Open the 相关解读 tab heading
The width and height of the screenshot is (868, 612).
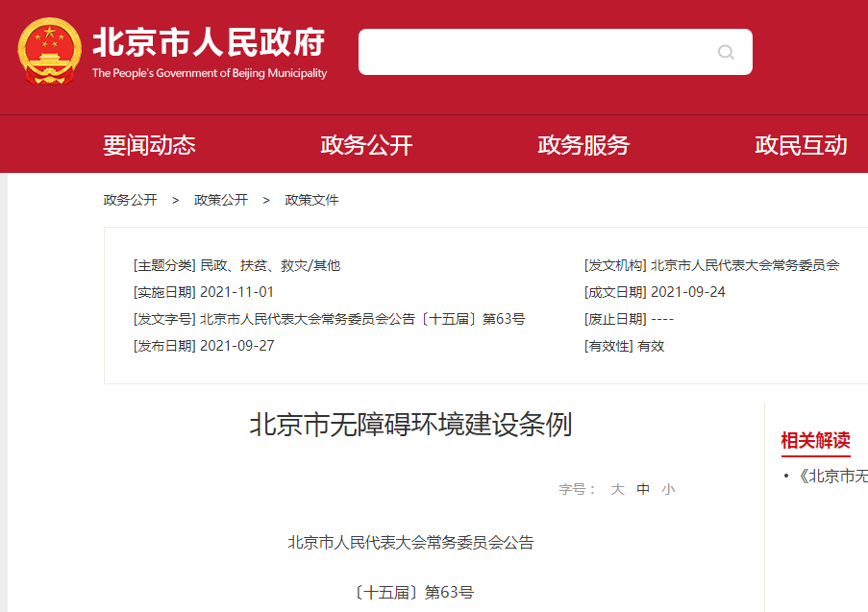(x=815, y=441)
